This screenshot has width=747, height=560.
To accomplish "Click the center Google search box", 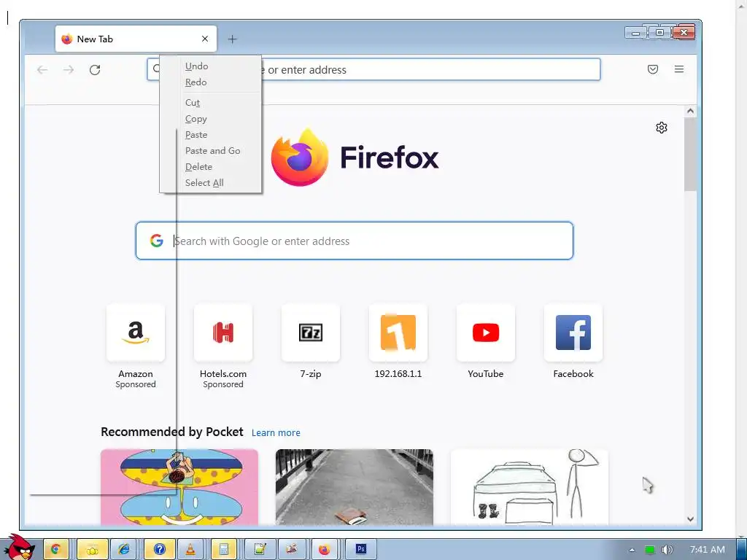I will click(354, 241).
